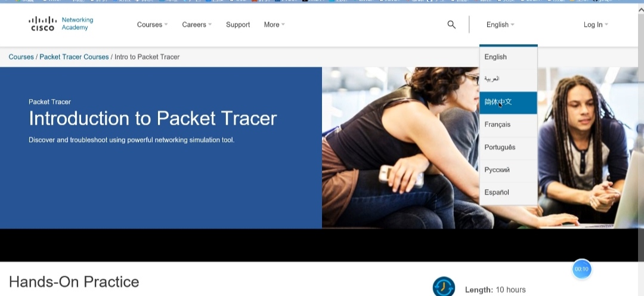This screenshot has height=296, width=644.
Task: Open the Log In dropdown
Action: click(x=596, y=24)
